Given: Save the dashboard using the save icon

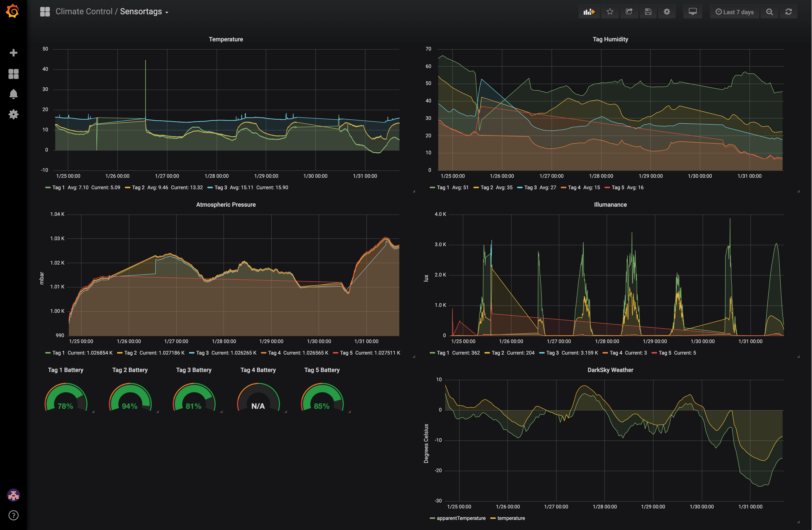Looking at the screenshot, I should pos(648,11).
